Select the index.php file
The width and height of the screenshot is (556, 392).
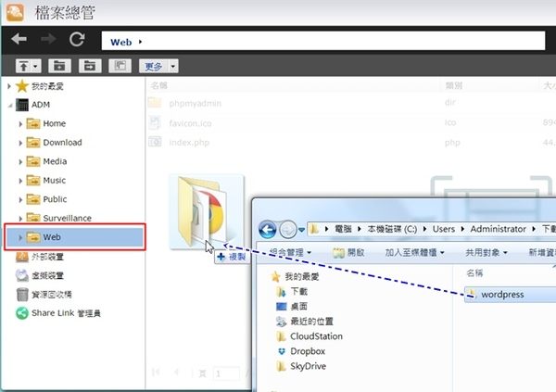click(178, 143)
